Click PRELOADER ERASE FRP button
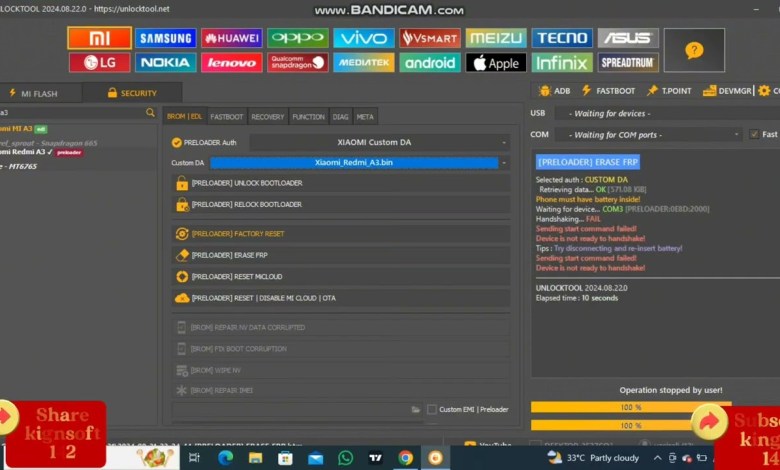This screenshot has width=780, height=470. [x=340, y=255]
